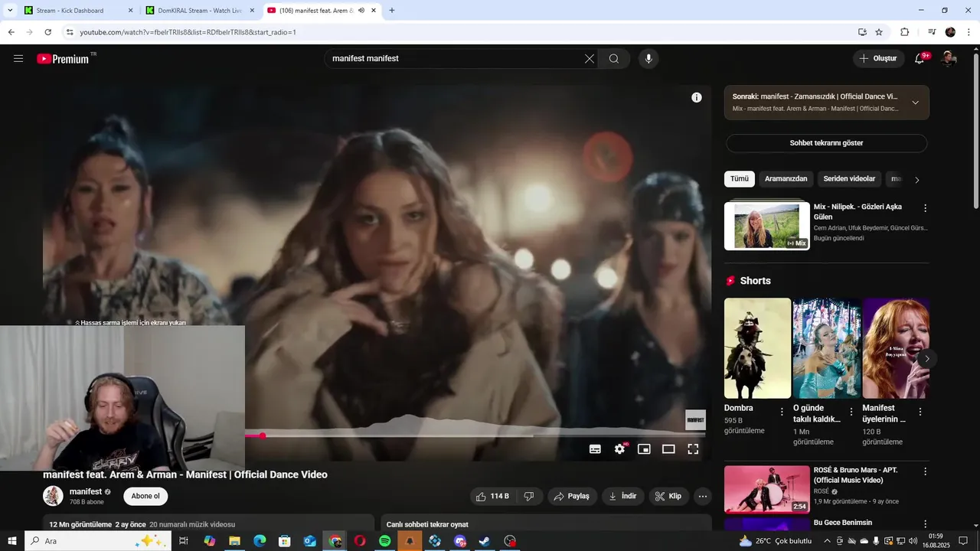Switch to DomKIRAL Stream tab
Screen dimensions: 980x551
[198, 11]
